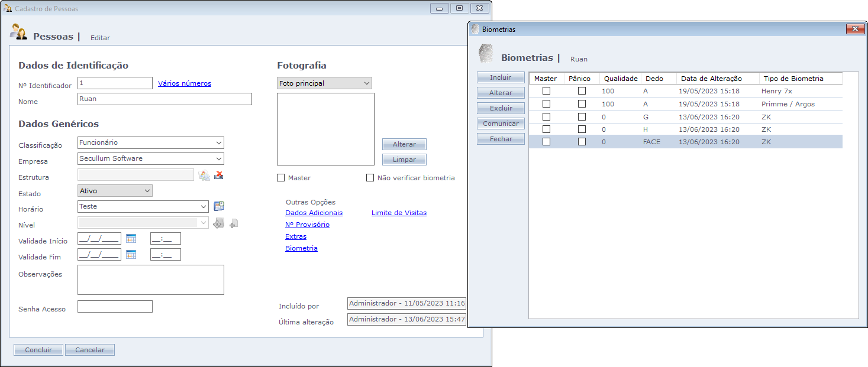
Task: Open the schedule icon beside Horário
Action: point(219,206)
